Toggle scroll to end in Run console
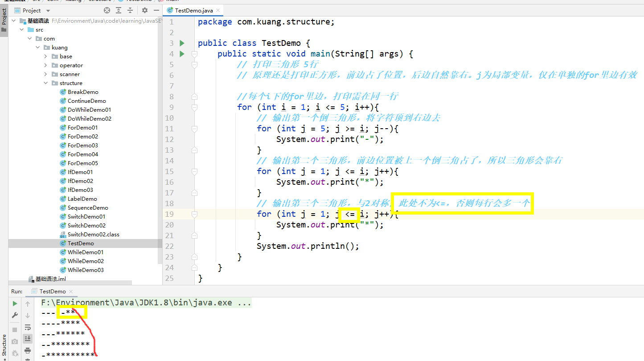644x361 pixels. [28, 339]
